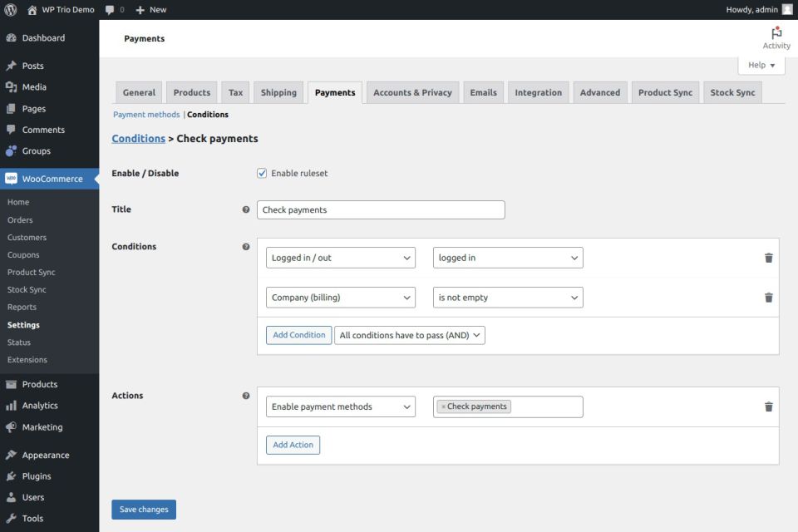Click the help icon next to Conditions

[246, 247]
